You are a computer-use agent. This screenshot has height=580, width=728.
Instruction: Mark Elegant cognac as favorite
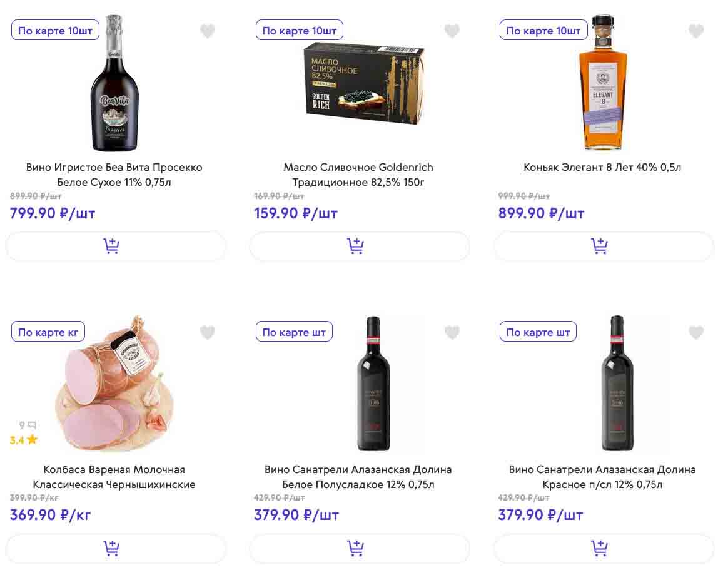(696, 31)
